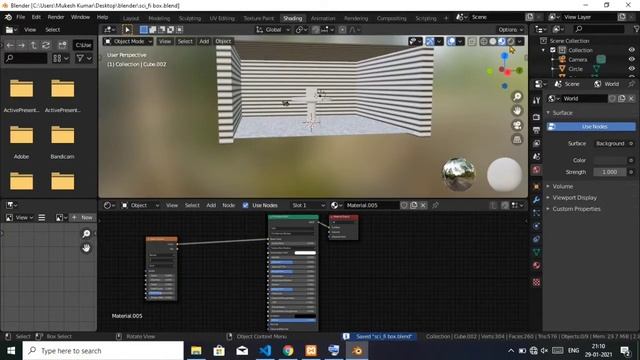Viewport: 640px width, 360px height.
Task: Switch to material preview shading
Action: click(502, 41)
